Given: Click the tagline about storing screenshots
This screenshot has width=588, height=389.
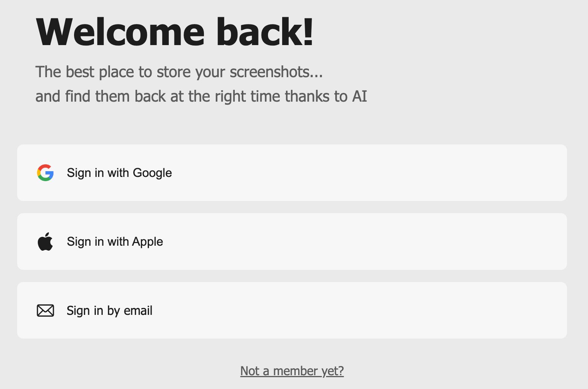Looking at the screenshot, I should click(179, 72).
